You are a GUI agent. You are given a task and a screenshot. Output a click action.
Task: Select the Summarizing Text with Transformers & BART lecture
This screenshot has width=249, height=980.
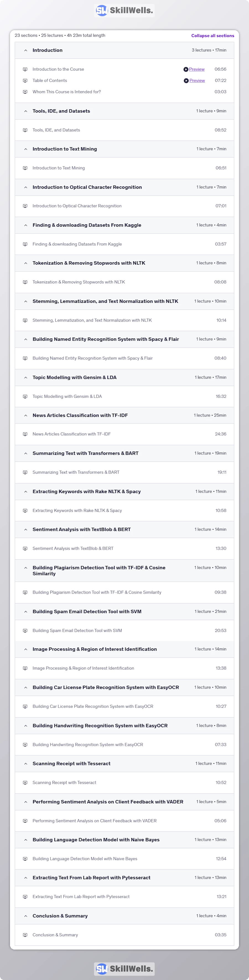click(x=76, y=472)
